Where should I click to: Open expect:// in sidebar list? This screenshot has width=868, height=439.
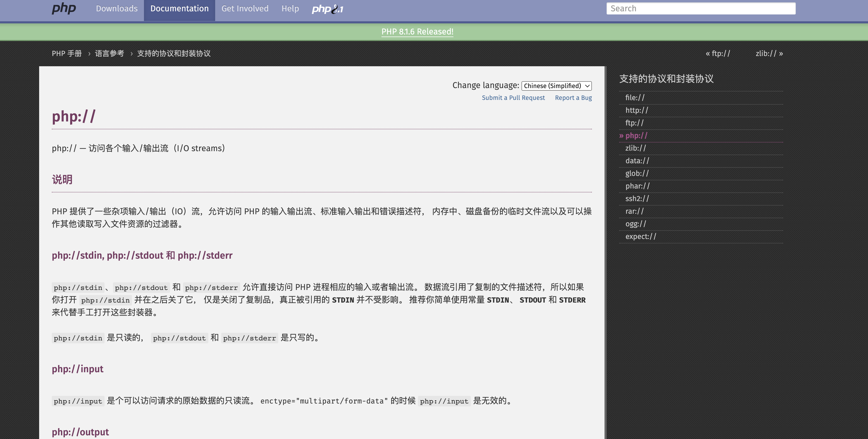coord(640,237)
